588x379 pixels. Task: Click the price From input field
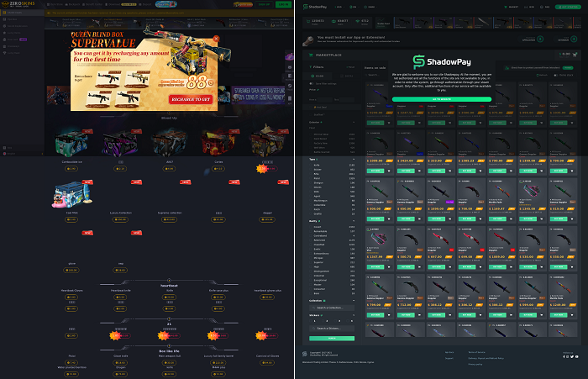pos(325,99)
